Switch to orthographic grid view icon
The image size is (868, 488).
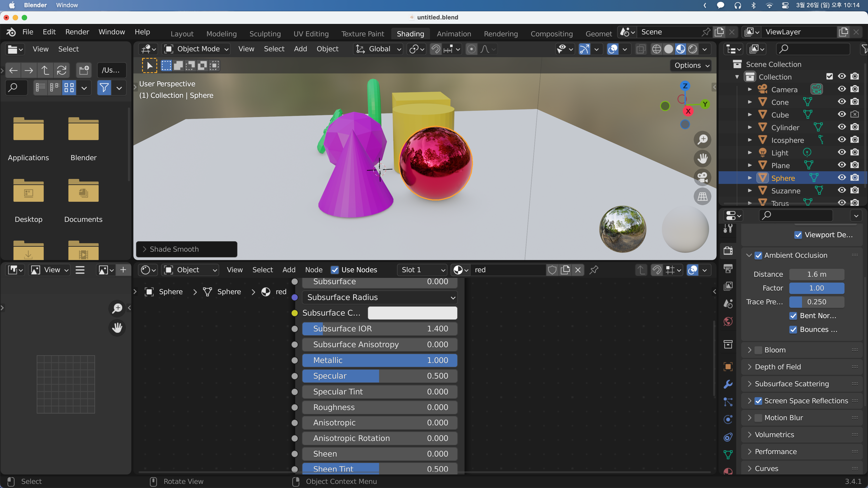[x=702, y=196]
